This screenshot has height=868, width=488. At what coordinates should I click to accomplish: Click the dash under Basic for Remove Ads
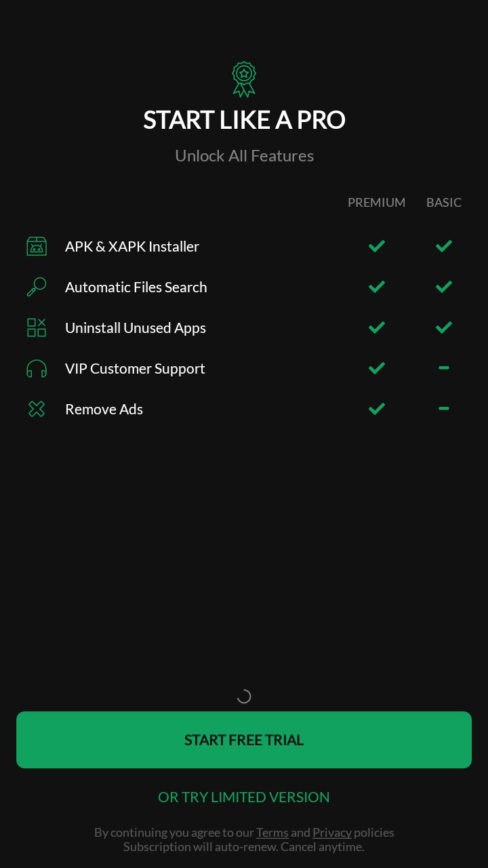coord(443,408)
